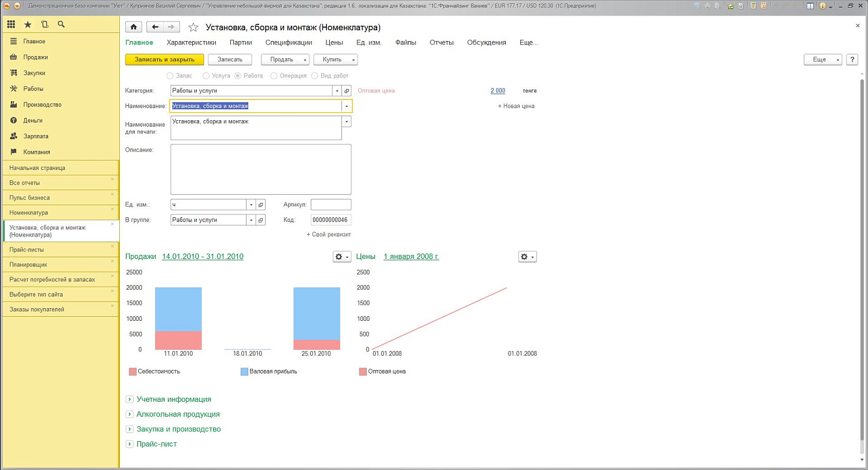The image size is (868, 470).
Task: Click the home icon button
Action: [x=134, y=27]
